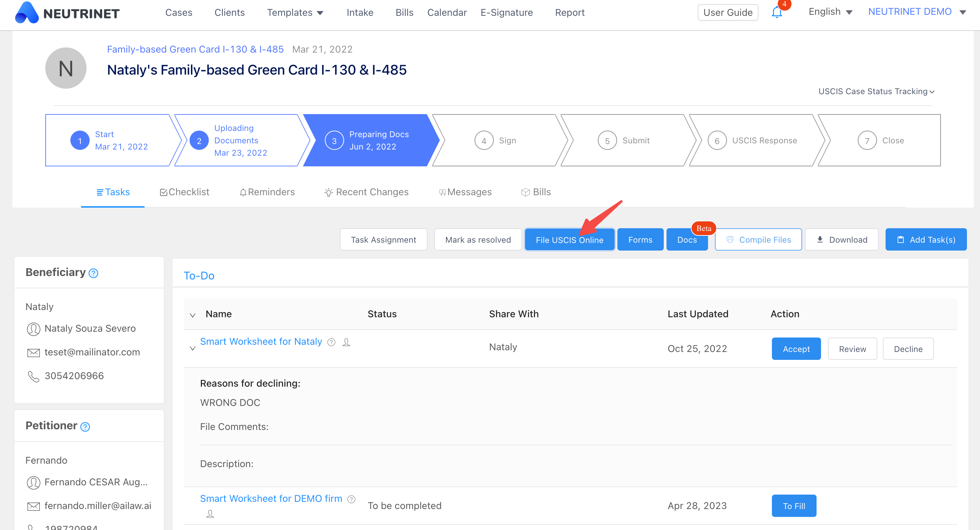The image size is (980, 530).
Task: Accept the Smart Worksheet for Nataly
Action: point(796,349)
